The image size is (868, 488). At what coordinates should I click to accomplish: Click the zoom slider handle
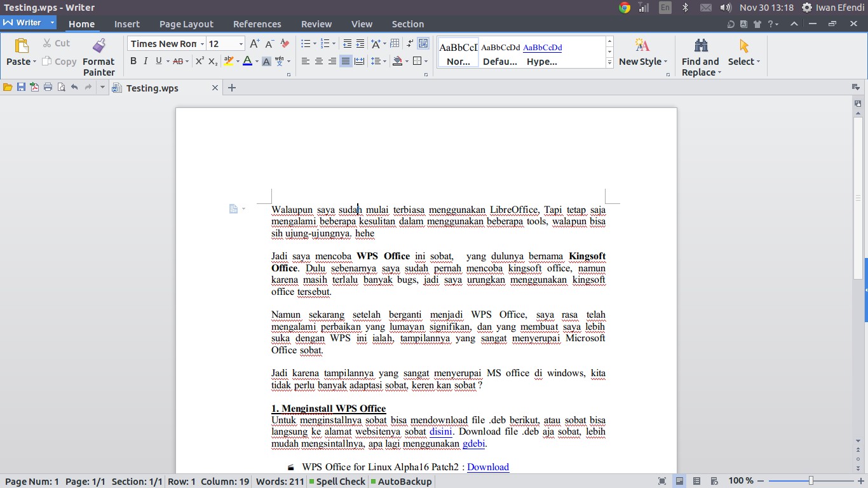[811, 481]
